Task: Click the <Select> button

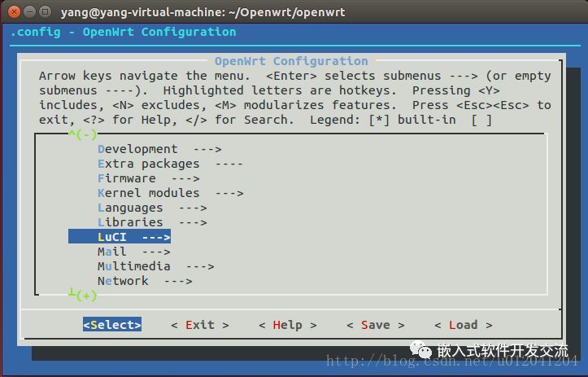Action: pos(112,324)
